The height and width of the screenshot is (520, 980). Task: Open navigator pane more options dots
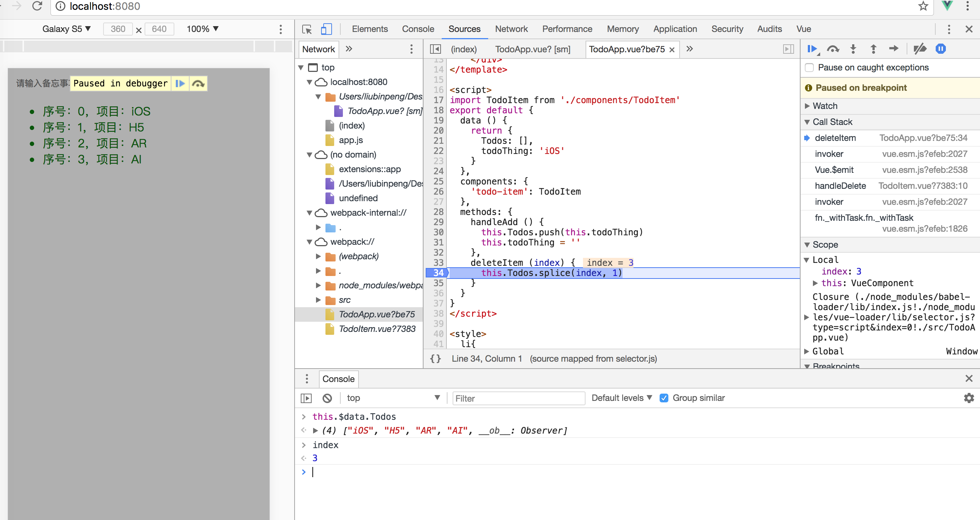click(411, 49)
